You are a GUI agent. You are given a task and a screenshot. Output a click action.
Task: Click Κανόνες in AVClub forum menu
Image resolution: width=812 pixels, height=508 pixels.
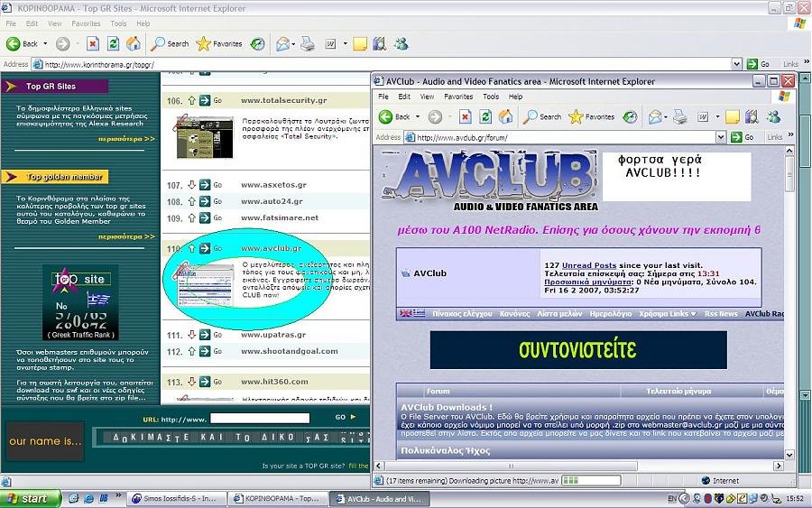click(x=514, y=314)
